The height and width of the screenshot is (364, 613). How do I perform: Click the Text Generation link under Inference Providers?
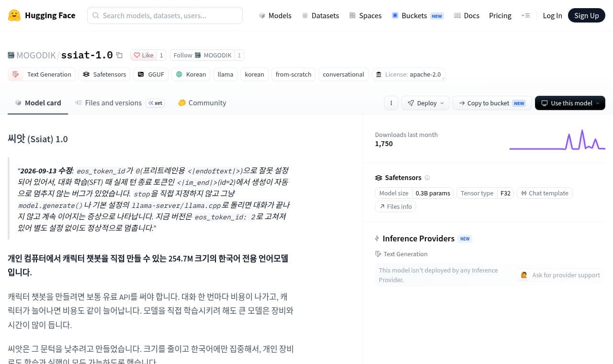click(x=401, y=254)
